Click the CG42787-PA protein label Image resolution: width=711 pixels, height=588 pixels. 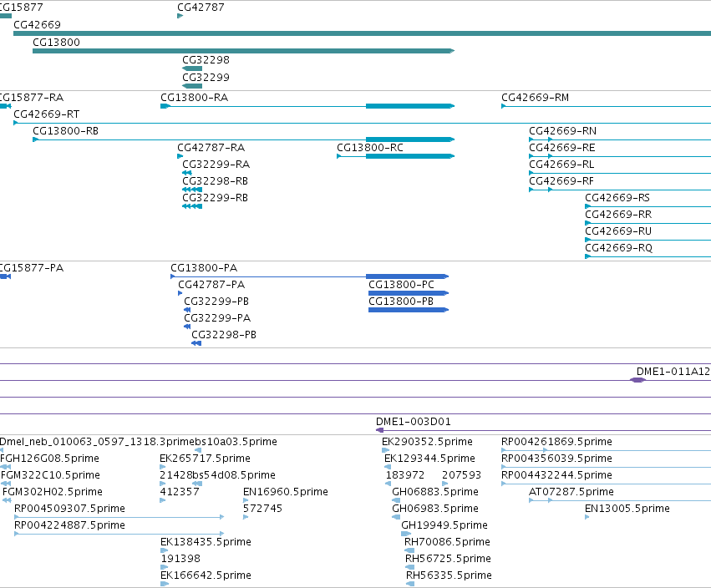click(x=211, y=285)
